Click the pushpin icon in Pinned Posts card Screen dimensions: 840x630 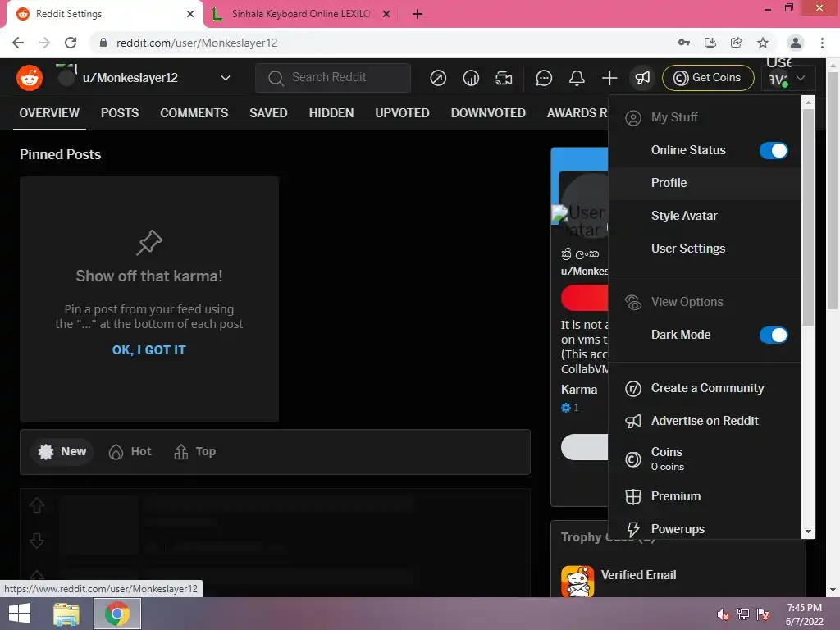point(149,243)
